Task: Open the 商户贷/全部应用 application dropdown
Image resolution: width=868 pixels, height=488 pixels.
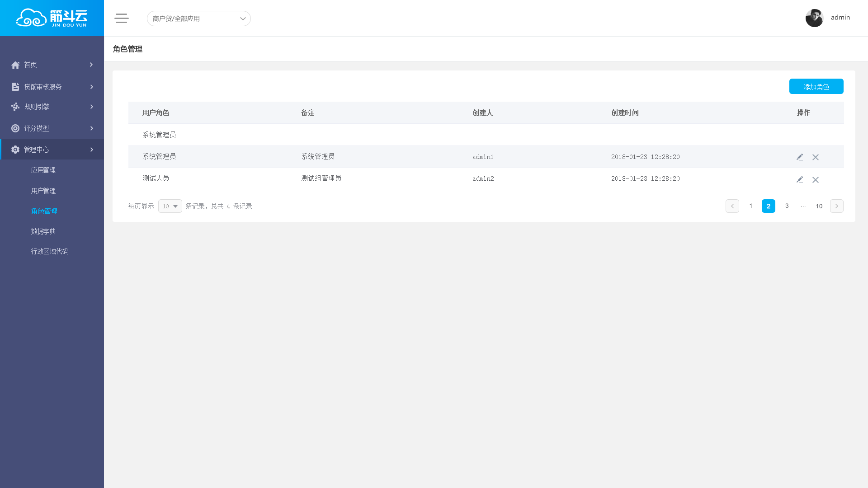Action: pos(199,19)
